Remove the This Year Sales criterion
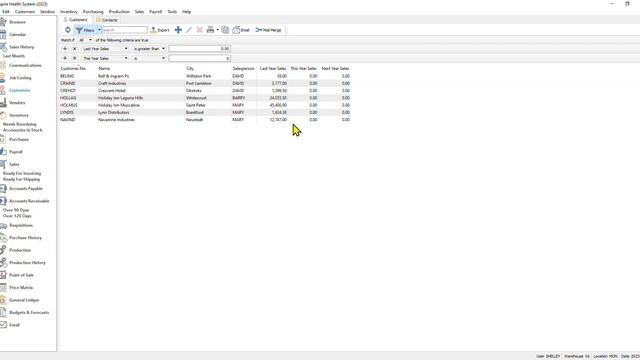The width and height of the screenshot is (640, 360). [x=74, y=58]
